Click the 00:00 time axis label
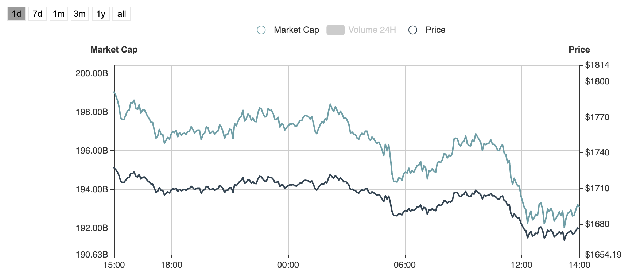 (x=288, y=265)
